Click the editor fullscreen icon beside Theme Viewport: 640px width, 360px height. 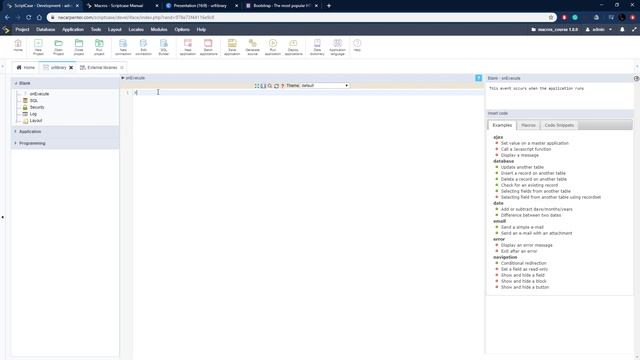coord(257,86)
